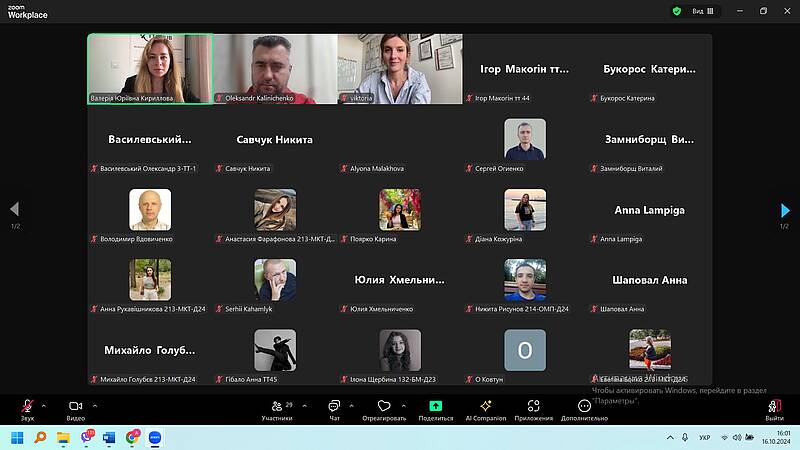The image size is (800, 450).
Task: Click Поярко Карина profile picture
Action: pyautogui.click(x=400, y=209)
